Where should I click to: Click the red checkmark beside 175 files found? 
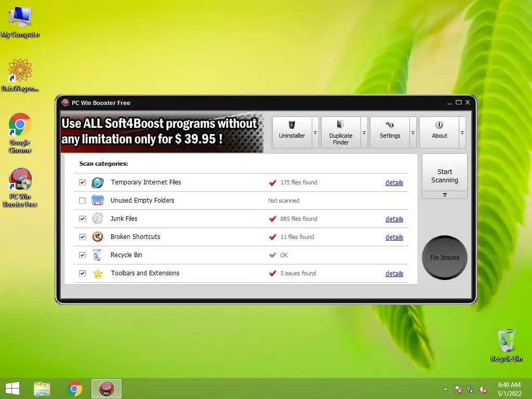[x=272, y=183]
